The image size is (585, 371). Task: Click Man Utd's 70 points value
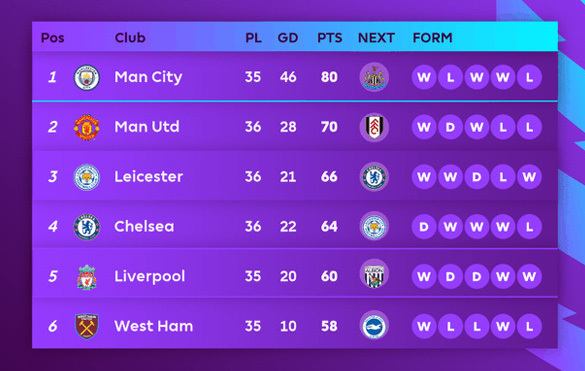[x=329, y=127]
